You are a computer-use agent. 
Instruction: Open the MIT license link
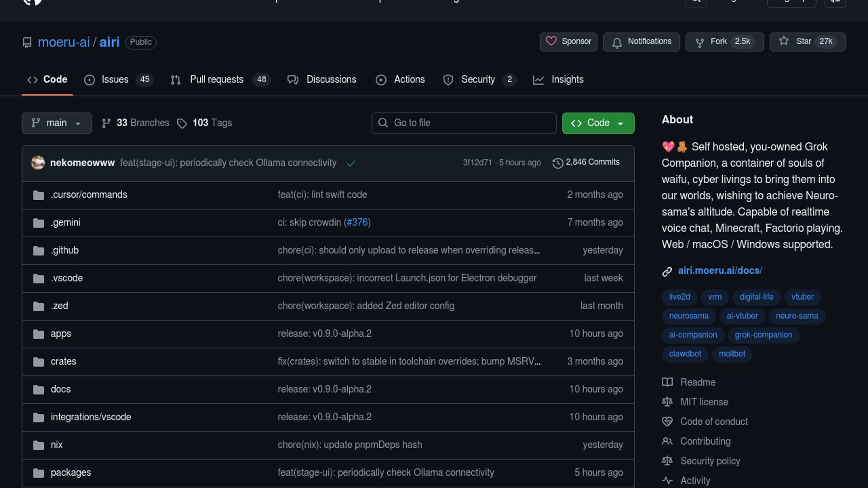704,402
